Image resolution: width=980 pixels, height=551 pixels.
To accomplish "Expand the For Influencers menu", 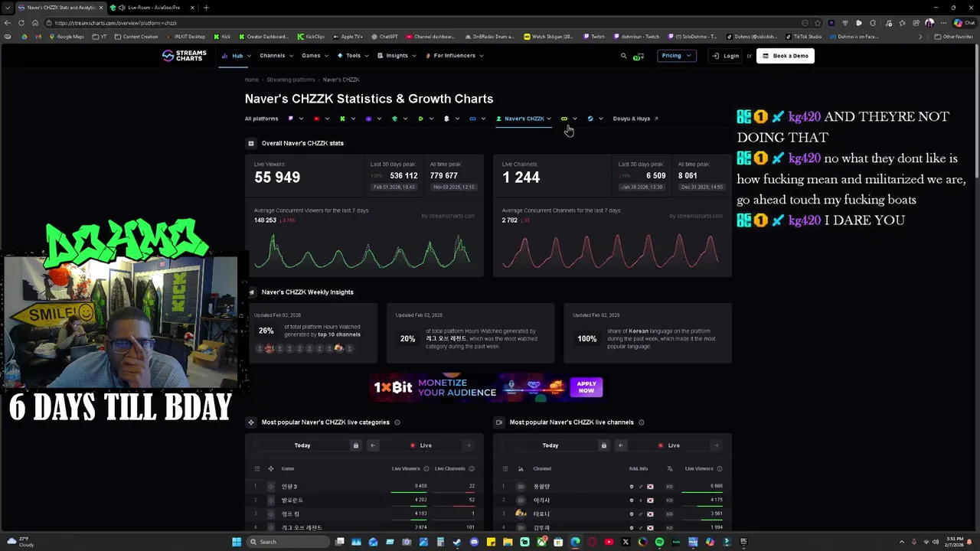I will click(455, 55).
